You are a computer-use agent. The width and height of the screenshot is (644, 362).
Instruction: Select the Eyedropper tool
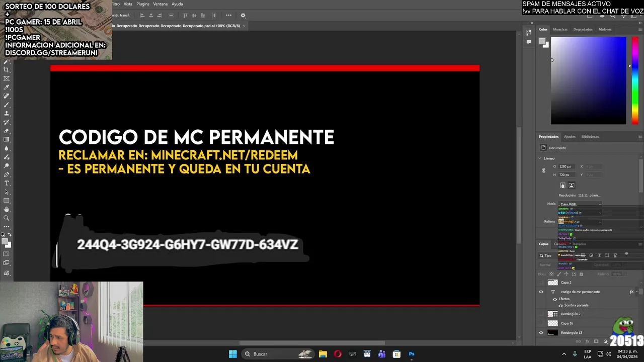[7, 87]
